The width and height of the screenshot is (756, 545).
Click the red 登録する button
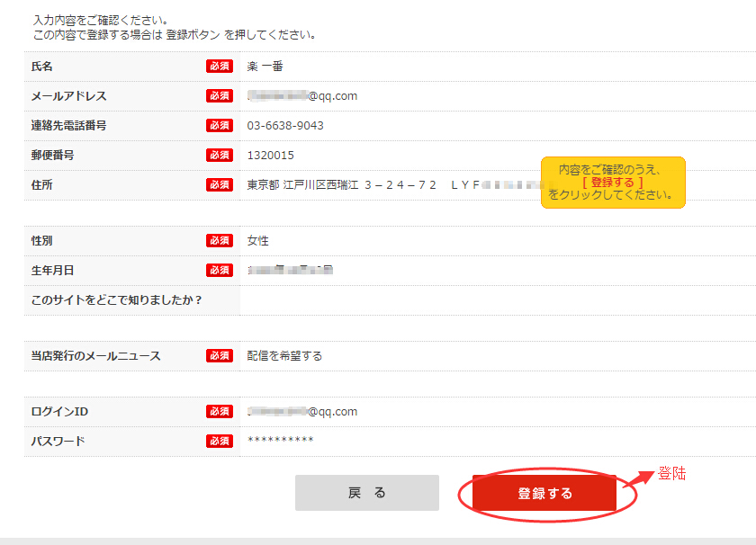click(x=544, y=494)
